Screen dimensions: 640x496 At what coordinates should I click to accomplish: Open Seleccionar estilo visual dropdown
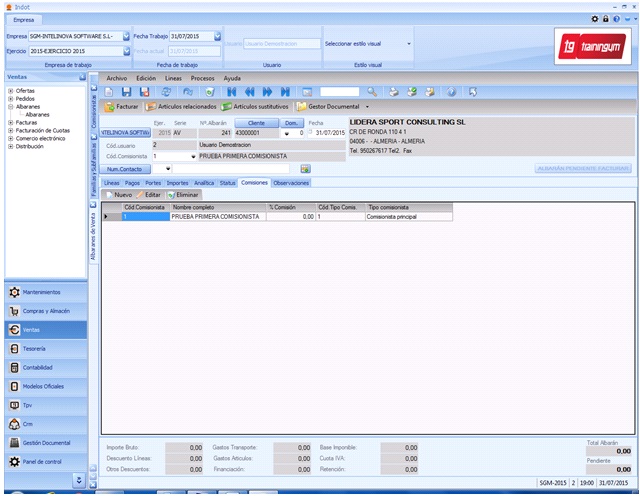[409, 43]
